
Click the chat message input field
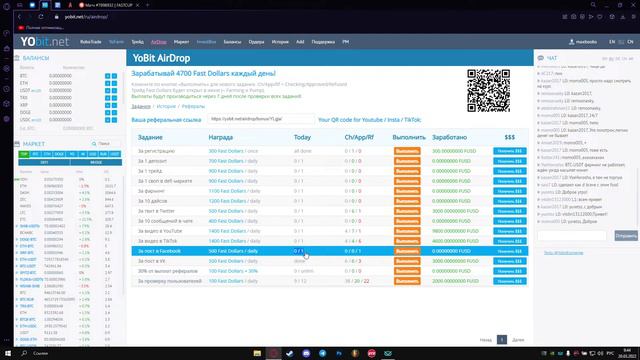572,236
